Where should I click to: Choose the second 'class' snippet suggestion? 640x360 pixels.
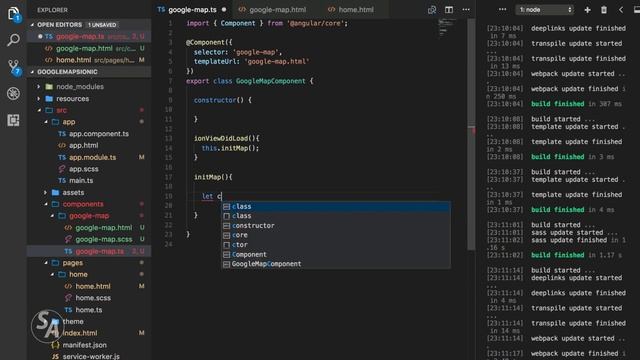(336, 216)
